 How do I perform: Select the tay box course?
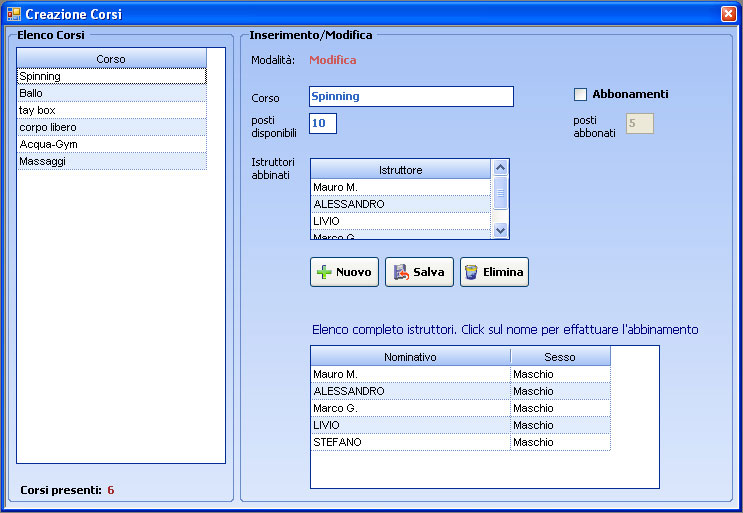pos(110,110)
